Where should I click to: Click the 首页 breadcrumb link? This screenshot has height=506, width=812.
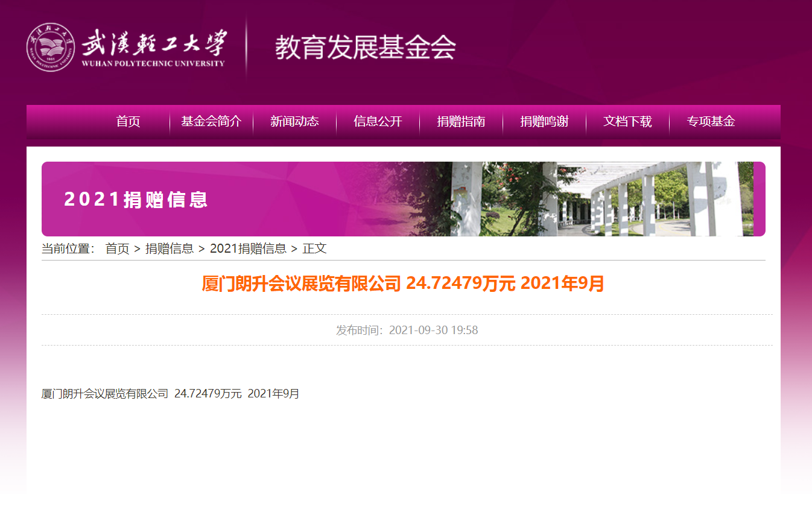pyautogui.click(x=117, y=248)
